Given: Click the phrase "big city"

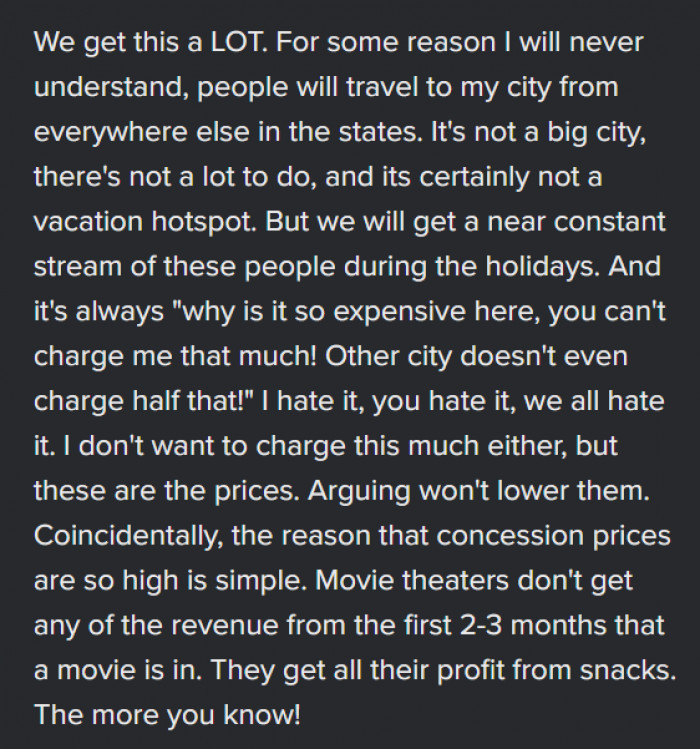Looking at the screenshot, I should (595, 132).
